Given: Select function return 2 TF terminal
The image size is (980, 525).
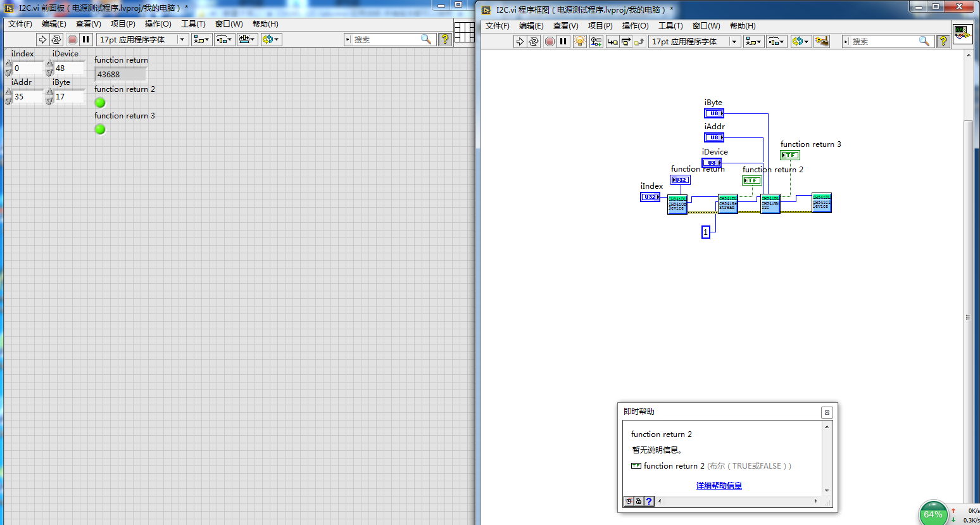Looking at the screenshot, I should pos(752,180).
